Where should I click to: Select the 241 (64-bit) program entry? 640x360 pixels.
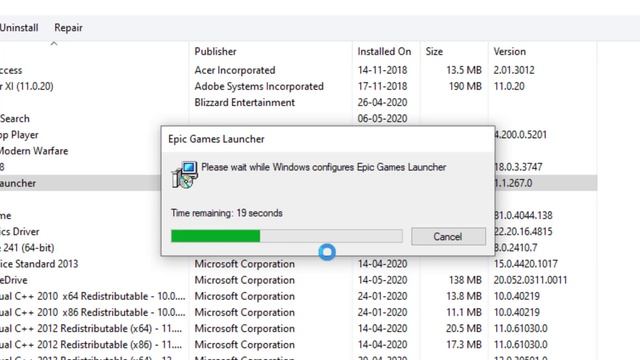coord(27,248)
